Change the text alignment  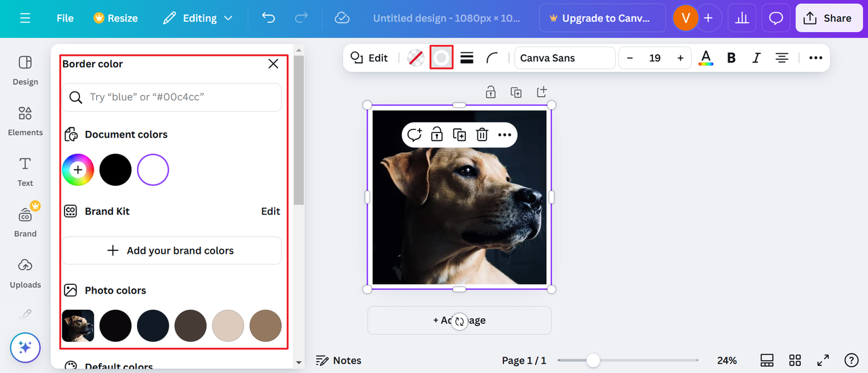[782, 58]
